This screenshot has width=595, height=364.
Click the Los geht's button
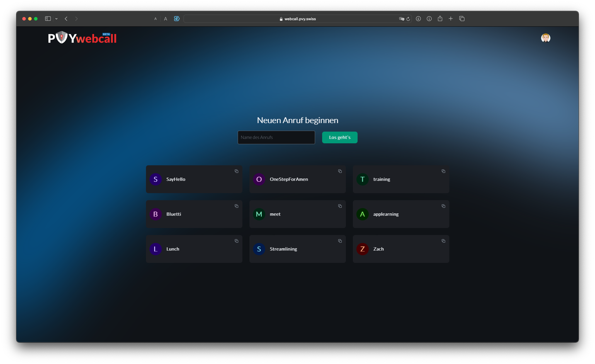(340, 137)
